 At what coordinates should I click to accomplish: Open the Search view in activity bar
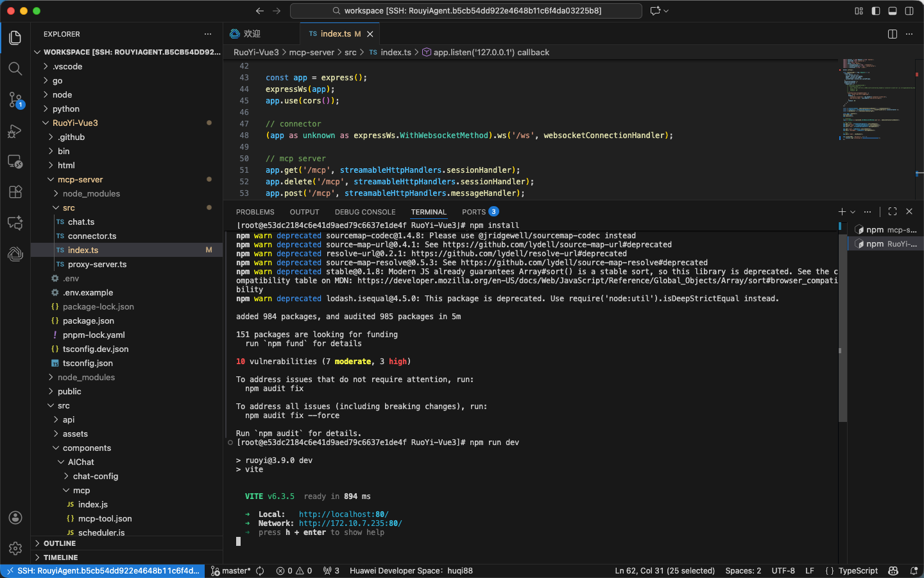pyautogui.click(x=15, y=69)
